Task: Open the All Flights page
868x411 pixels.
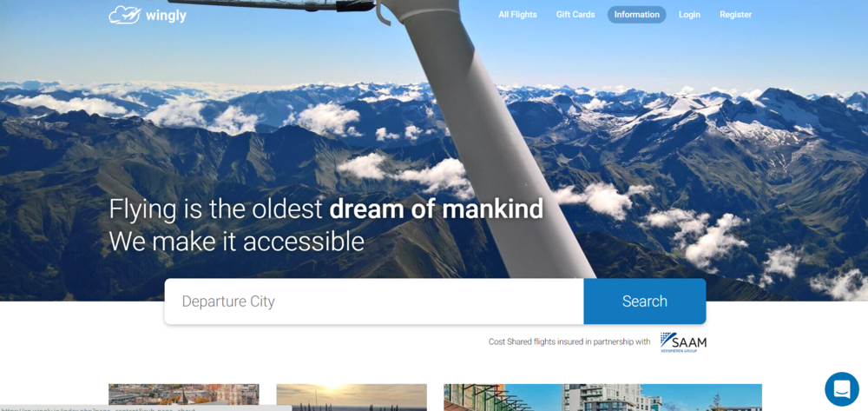Action: pyautogui.click(x=517, y=15)
